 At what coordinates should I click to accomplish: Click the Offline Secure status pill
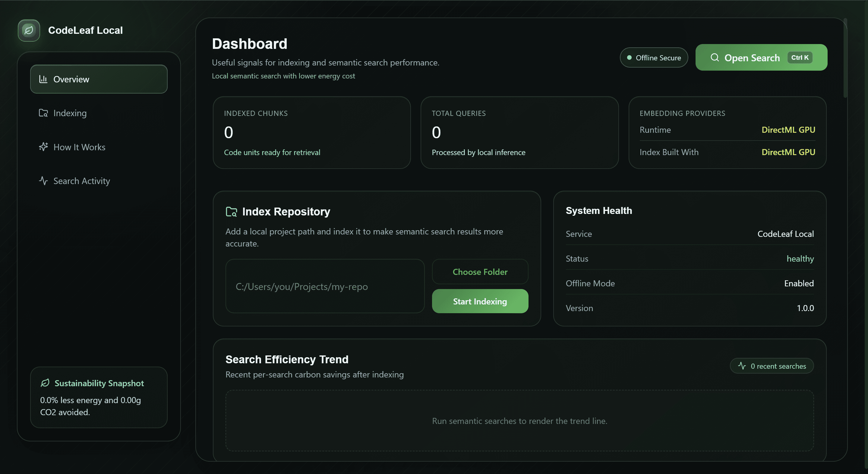[x=654, y=58]
